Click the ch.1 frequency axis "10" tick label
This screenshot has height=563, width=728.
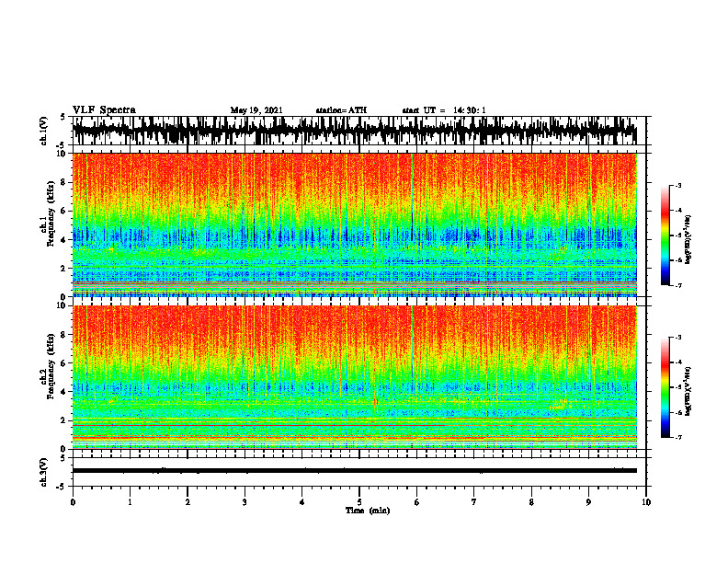pos(63,154)
